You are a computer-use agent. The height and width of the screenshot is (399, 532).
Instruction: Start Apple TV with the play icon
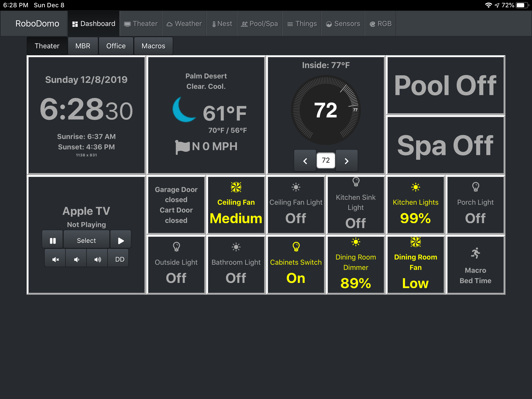tap(121, 240)
